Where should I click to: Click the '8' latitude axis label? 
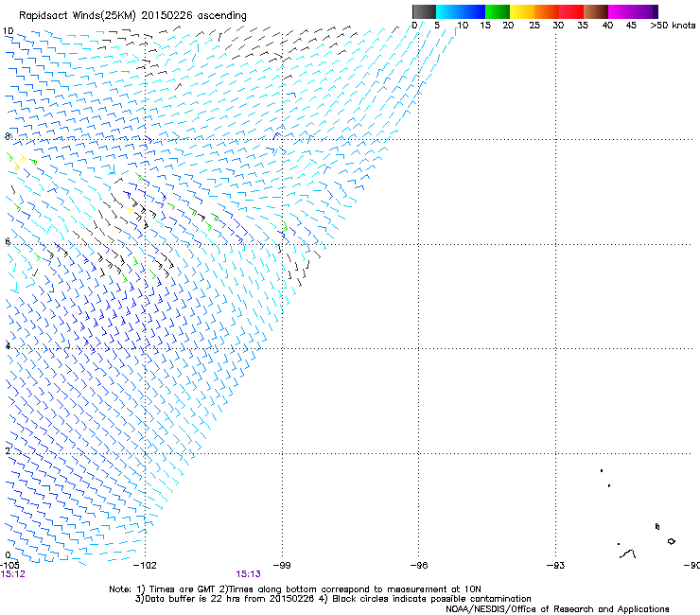point(8,136)
